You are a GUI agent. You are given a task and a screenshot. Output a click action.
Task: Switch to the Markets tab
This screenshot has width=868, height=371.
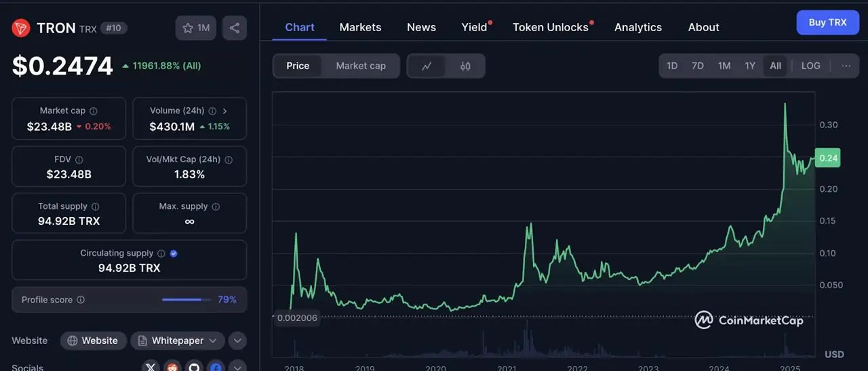click(x=360, y=27)
